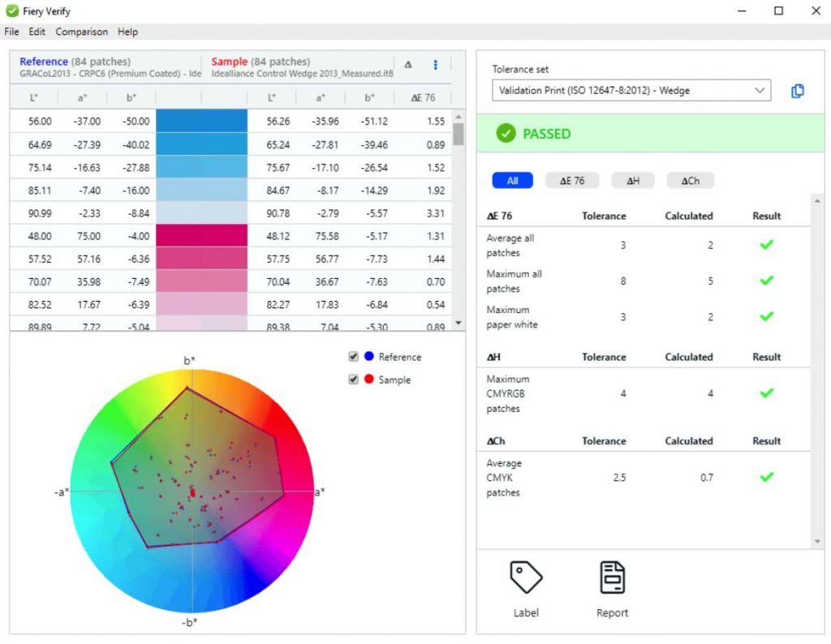Screen dimensions: 831x644
Task: Open the three-dot options menu beside Sample header
Action: (x=436, y=64)
